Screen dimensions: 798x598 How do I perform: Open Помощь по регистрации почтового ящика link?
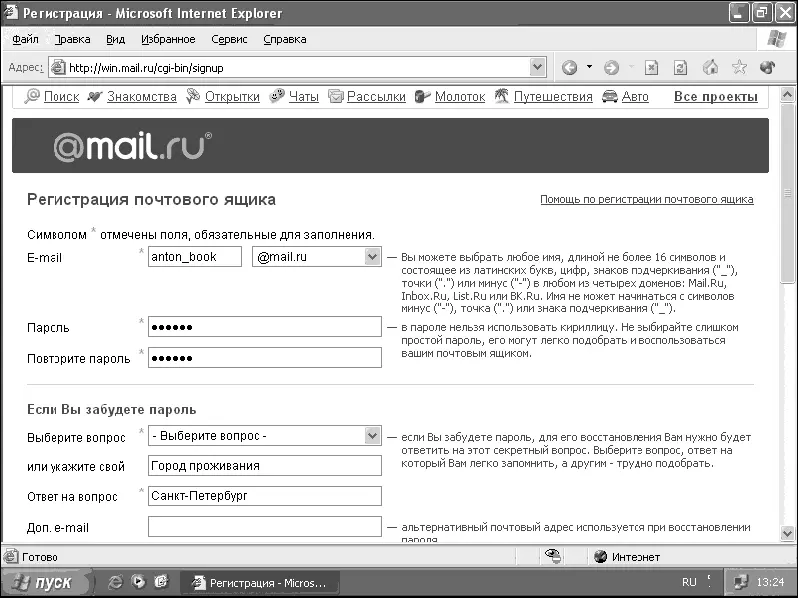click(x=646, y=200)
